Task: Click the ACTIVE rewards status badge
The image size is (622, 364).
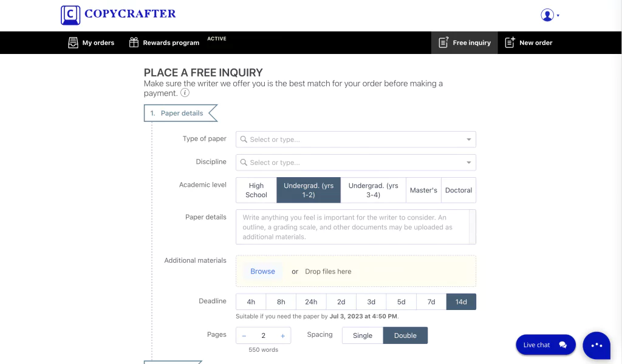Action: coord(217,39)
